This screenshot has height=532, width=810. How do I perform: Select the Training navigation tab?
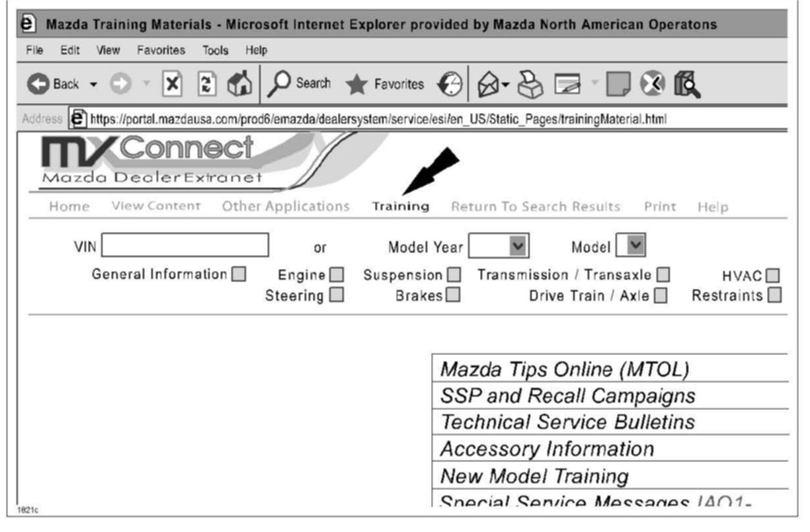(x=401, y=206)
